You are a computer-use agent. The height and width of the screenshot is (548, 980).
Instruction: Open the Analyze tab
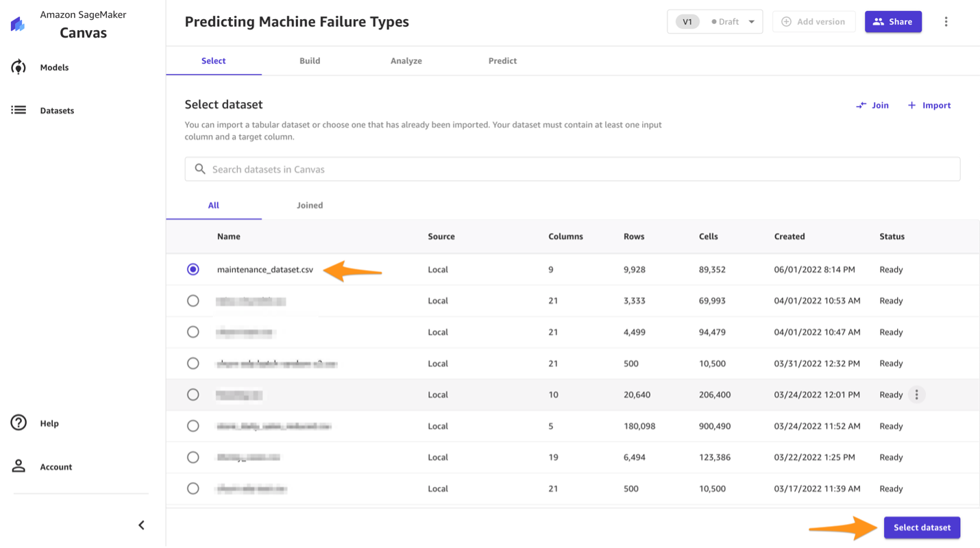tap(406, 61)
